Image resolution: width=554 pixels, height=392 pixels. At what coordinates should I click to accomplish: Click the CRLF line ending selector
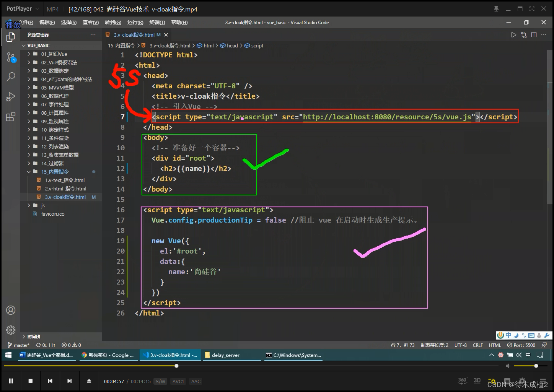point(478,345)
